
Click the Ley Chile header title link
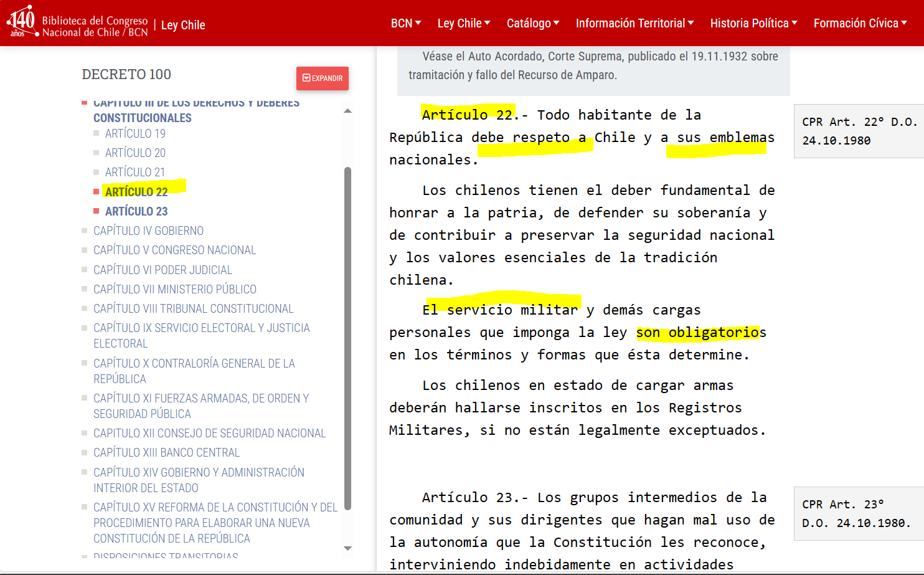tap(183, 25)
